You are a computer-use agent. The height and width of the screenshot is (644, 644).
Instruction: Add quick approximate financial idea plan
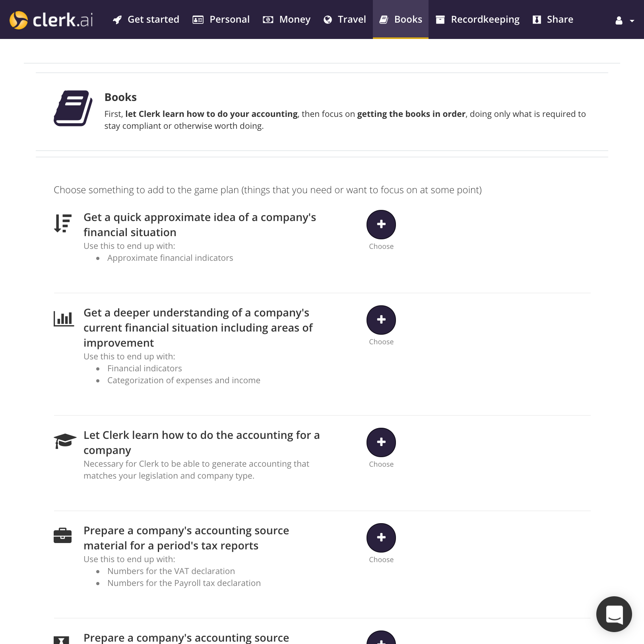tap(381, 225)
